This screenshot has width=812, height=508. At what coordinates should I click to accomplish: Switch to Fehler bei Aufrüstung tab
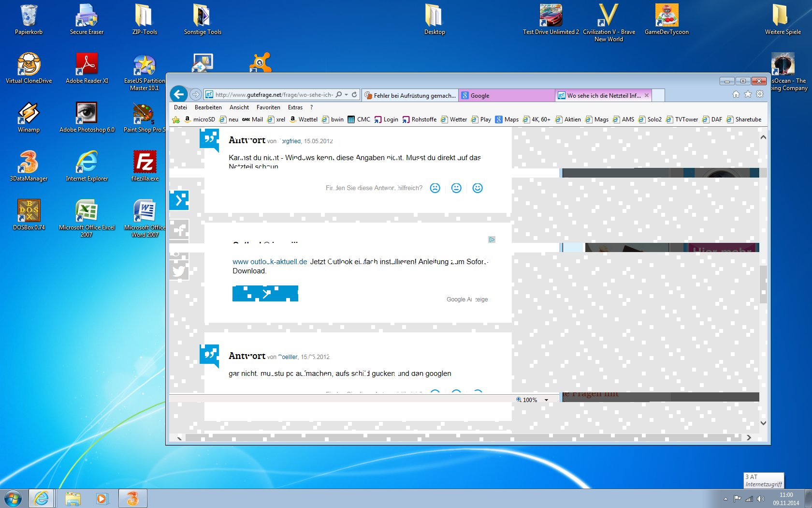click(410, 95)
